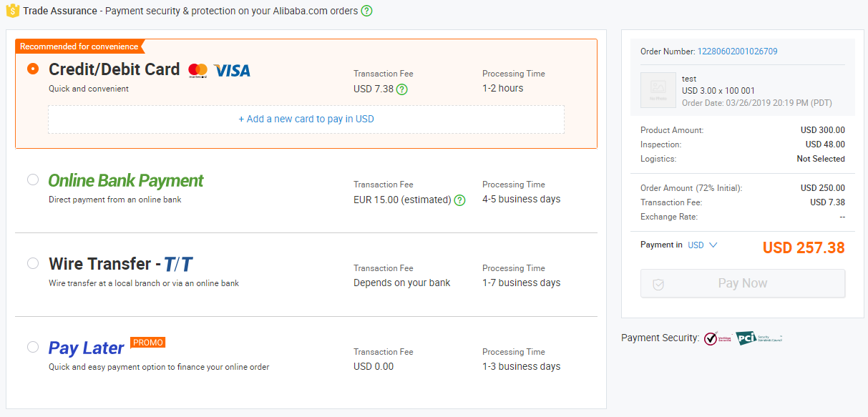Open the Payment in USD currency dropdown
868x417 pixels.
click(x=702, y=245)
